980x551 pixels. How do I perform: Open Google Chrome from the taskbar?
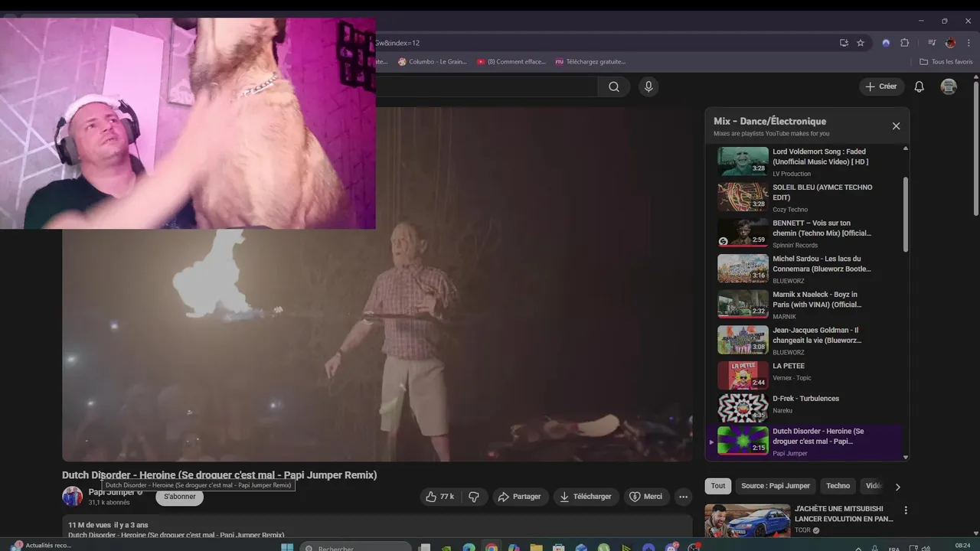point(492,548)
